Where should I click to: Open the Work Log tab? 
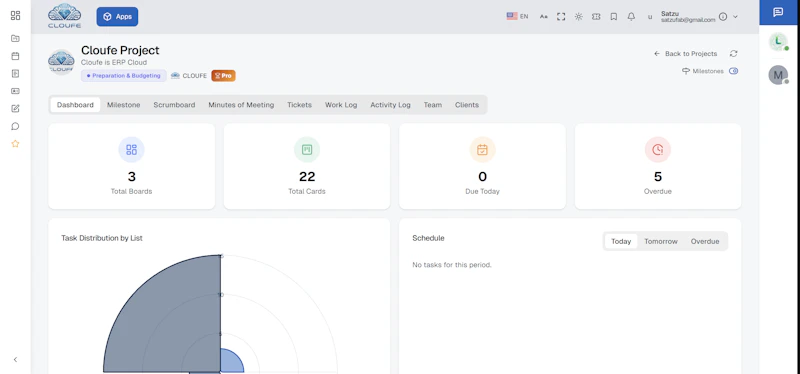341,105
